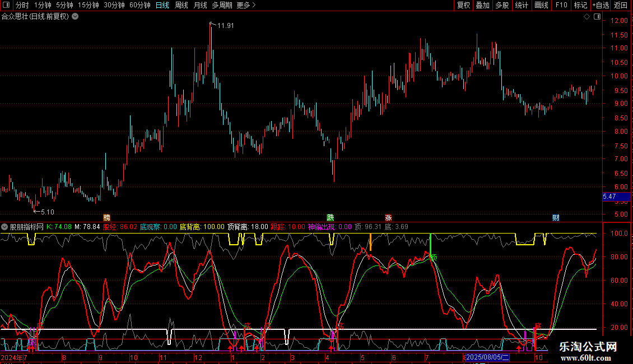Image resolution: width=633 pixels, height=364 pixels.
Task: Click the diamond icon above the price axis
Action: (x=587, y=17)
